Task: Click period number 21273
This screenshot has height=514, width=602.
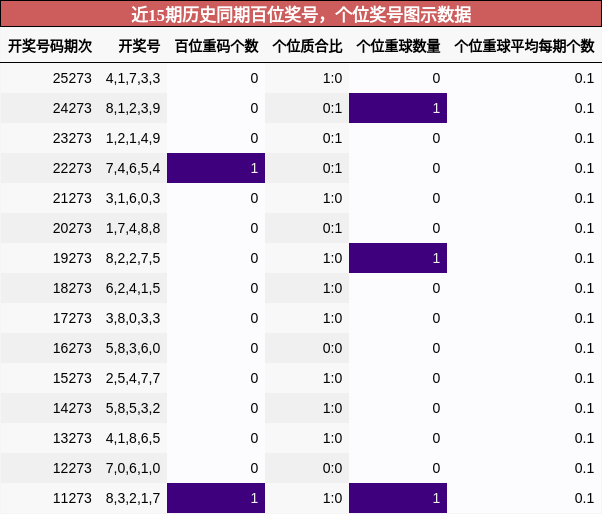Action: click(72, 198)
